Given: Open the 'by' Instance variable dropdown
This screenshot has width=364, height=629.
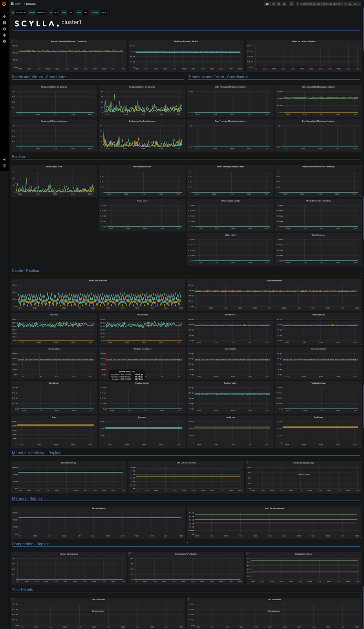Looking at the screenshot, I should coord(20,13).
